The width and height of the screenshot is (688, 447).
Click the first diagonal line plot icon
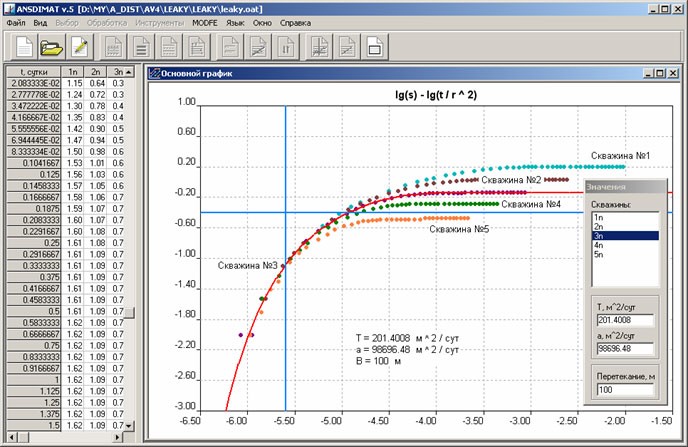click(x=258, y=46)
